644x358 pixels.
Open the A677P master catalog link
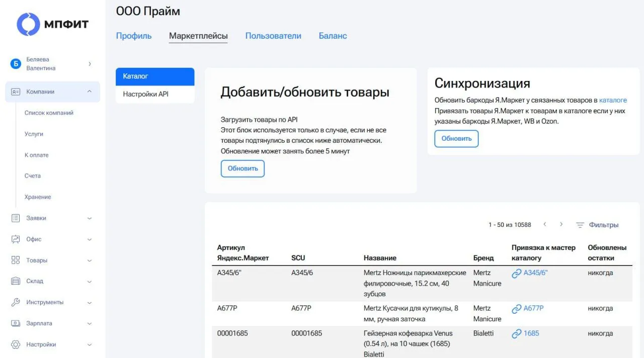(x=533, y=308)
